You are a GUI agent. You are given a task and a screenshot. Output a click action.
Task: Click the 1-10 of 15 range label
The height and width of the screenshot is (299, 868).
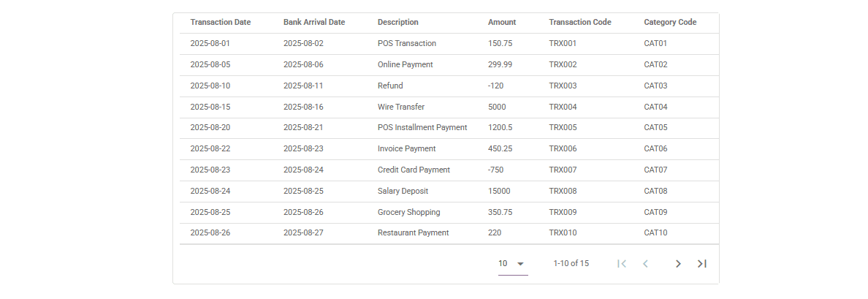point(571,264)
